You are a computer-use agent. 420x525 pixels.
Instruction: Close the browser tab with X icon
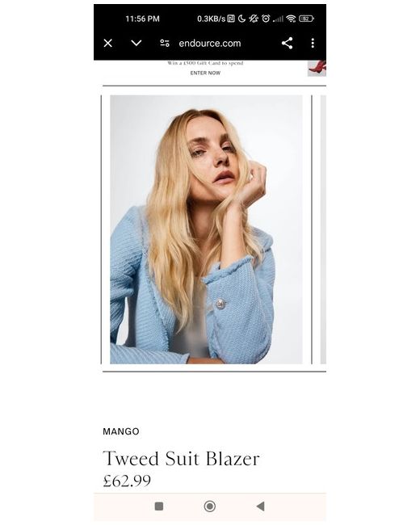[x=108, y=43]
